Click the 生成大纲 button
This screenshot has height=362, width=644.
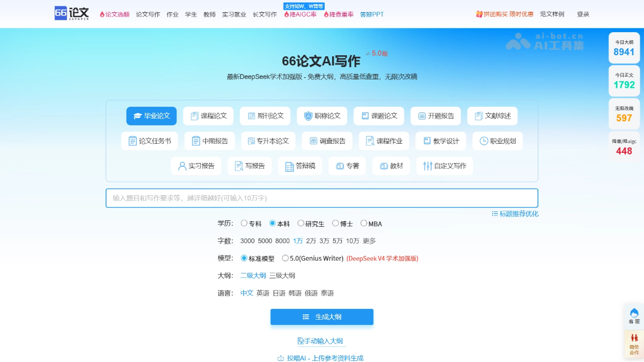[x=322, y=317]
